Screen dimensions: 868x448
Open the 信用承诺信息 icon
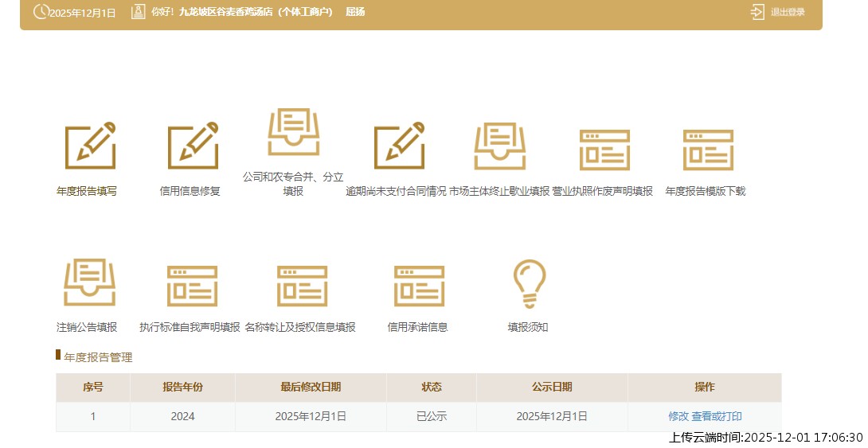point(419,286)
